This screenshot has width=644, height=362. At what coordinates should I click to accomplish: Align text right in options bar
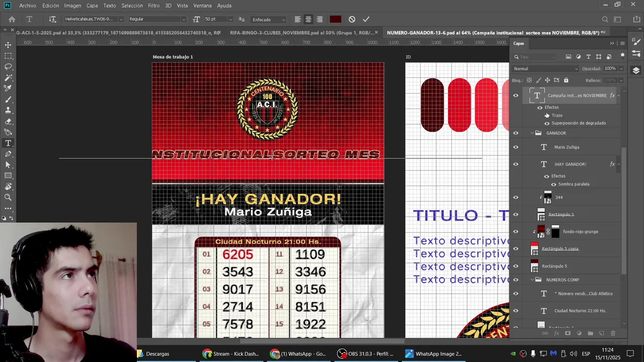coord(319,19)
